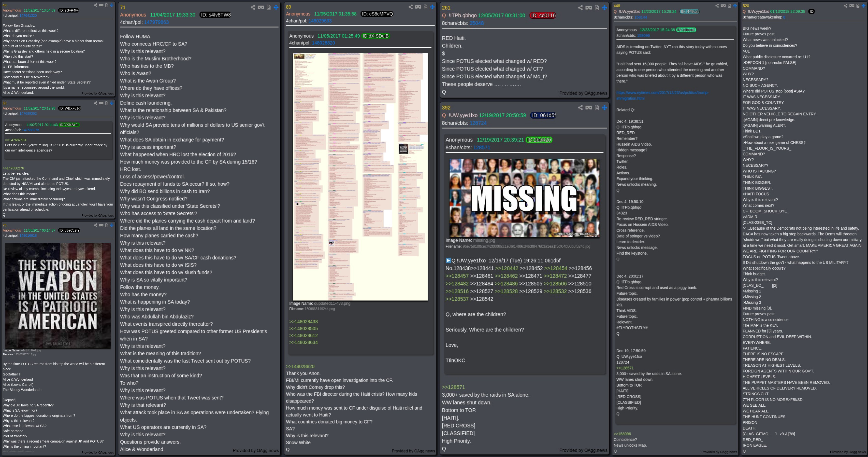This screenshot has width=868, height=457.
Task: Share post 261
Action: [580, 8]
